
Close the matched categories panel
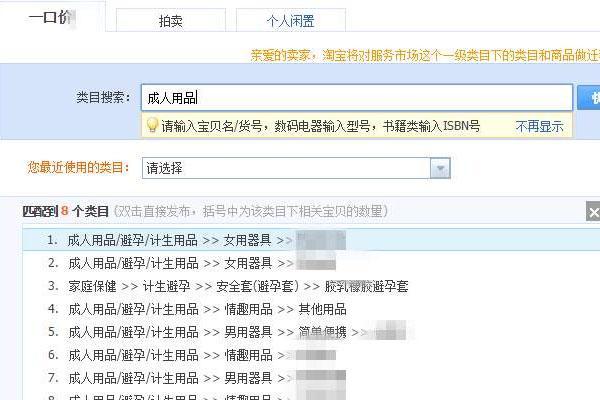(x=593, y=212)
